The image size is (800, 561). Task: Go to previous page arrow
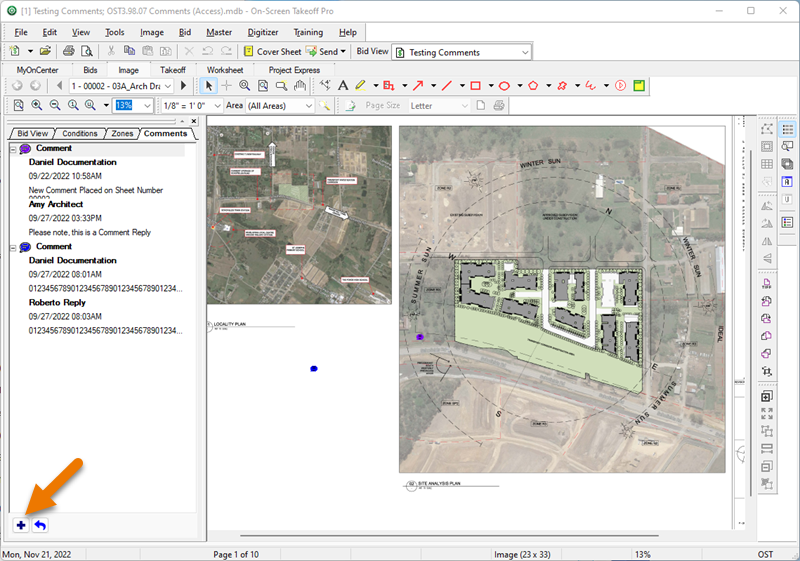point(60,86)
